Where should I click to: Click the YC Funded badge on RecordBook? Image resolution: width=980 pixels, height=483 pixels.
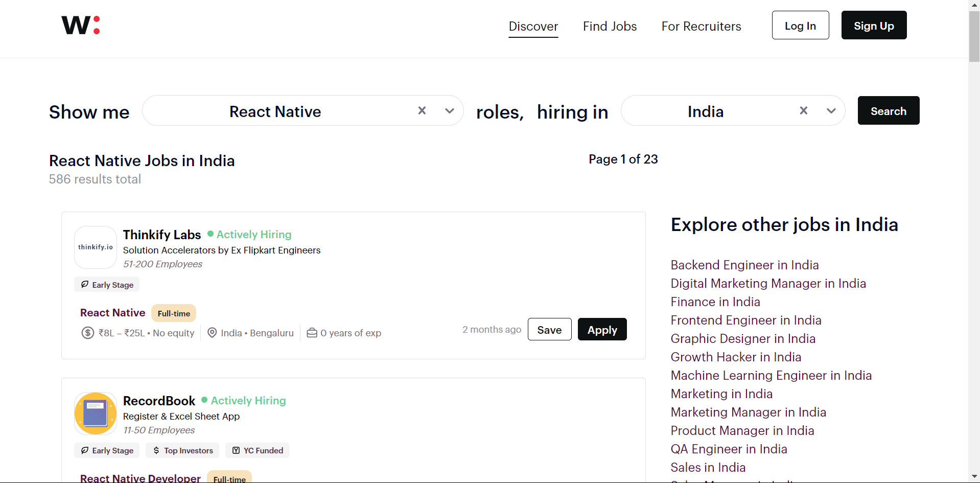(x=258, y=450)
